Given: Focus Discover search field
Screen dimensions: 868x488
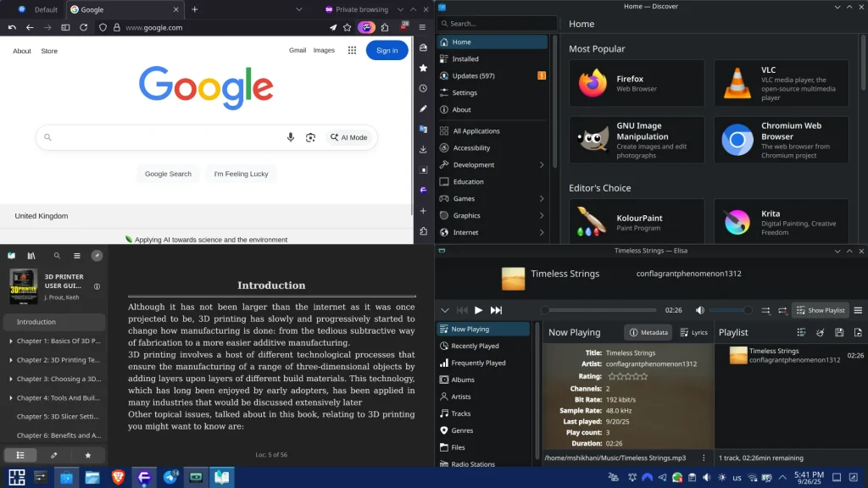Looking at the screenshot, I should [x=497, y=23].
